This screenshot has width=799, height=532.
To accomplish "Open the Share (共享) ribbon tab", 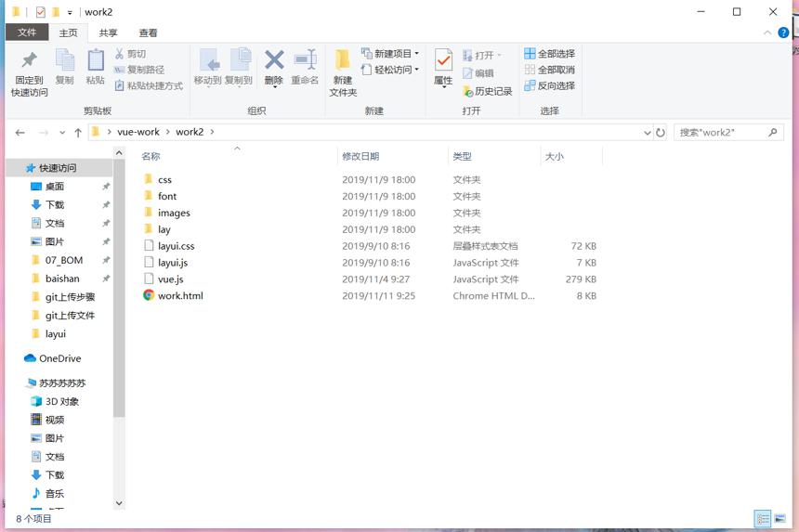I will click(108, 32).
